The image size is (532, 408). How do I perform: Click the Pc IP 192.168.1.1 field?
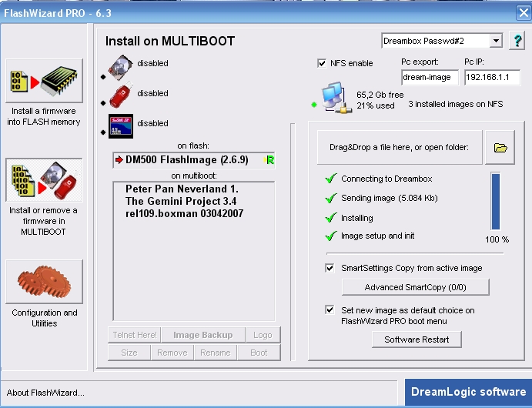(x=492, y=77)
